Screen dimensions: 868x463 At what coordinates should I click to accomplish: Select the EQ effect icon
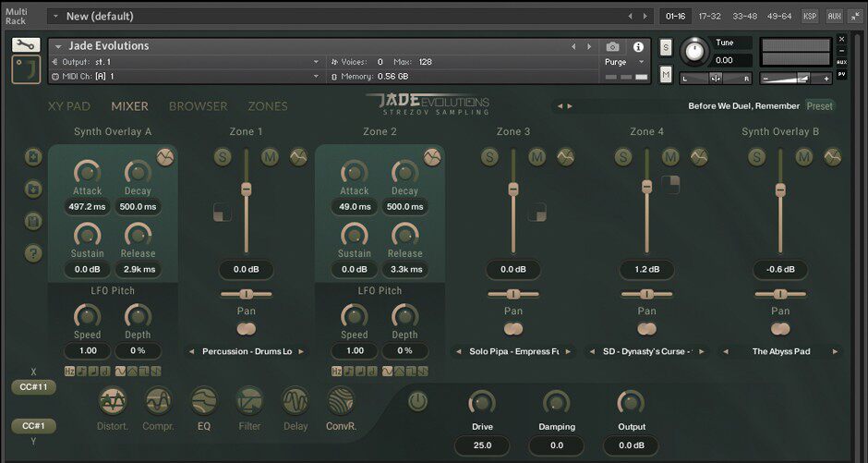pyautogui.click(x=204, y=401)
